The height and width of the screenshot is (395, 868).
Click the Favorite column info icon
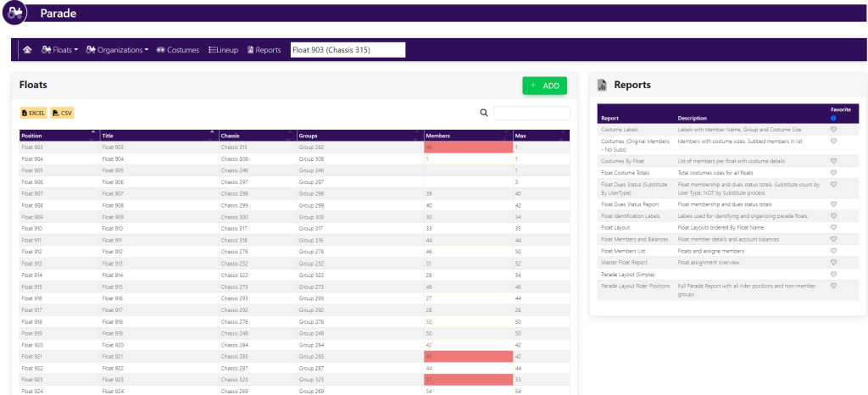pos(833,118)
